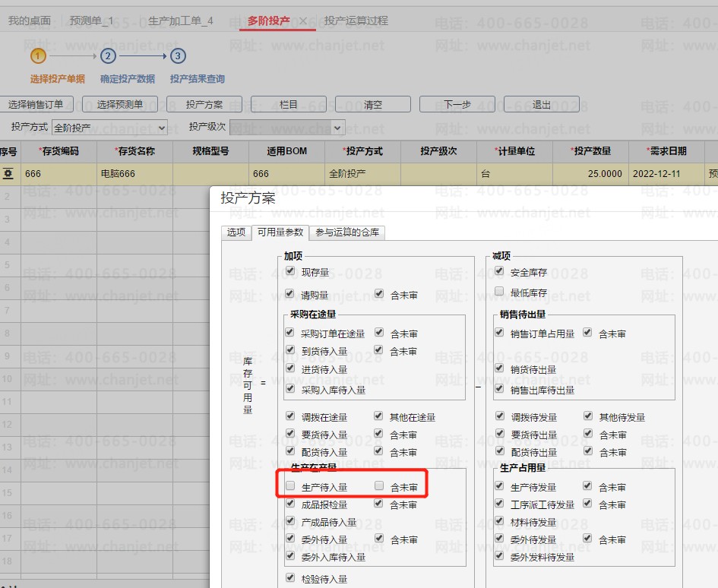Image resolution: width=718 pixels, height=588 pixels.
Task: Switch to the 参与运算的仓库 tab
Action: [346, 232]
